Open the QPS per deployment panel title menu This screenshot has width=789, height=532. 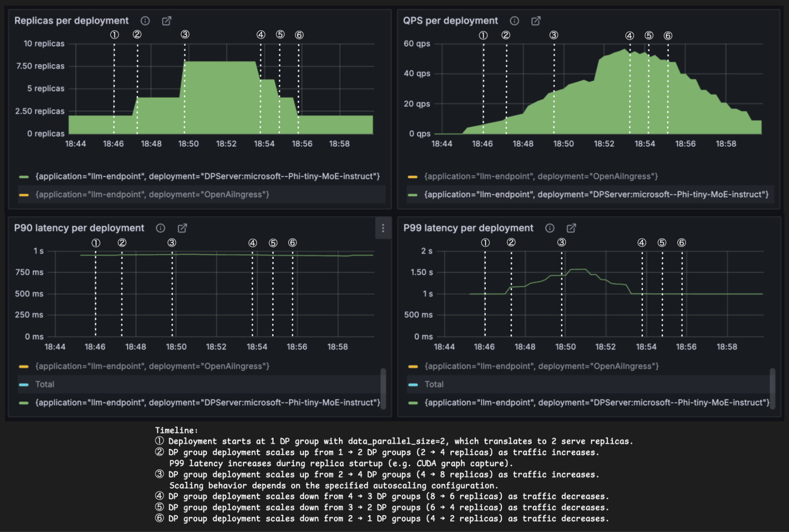450,21
